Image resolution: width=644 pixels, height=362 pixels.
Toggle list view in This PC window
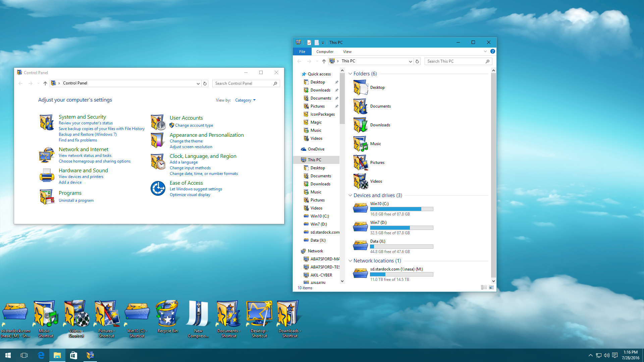(484, 287)
